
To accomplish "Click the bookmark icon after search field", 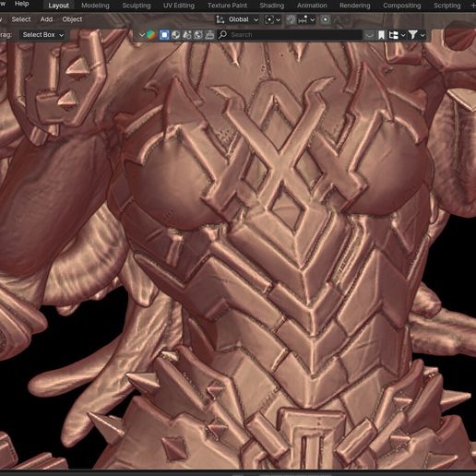I will click(381, 35).
